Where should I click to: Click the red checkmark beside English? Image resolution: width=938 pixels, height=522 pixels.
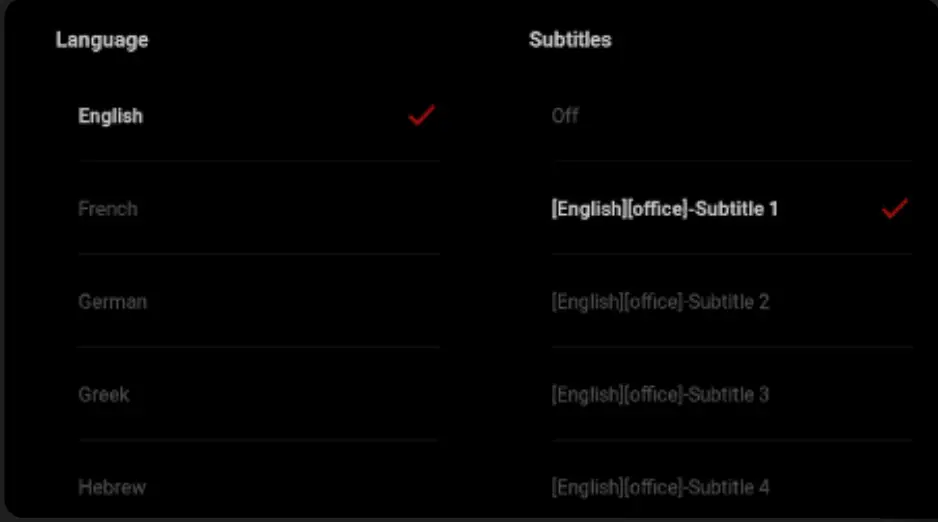(x=422, y=116)
